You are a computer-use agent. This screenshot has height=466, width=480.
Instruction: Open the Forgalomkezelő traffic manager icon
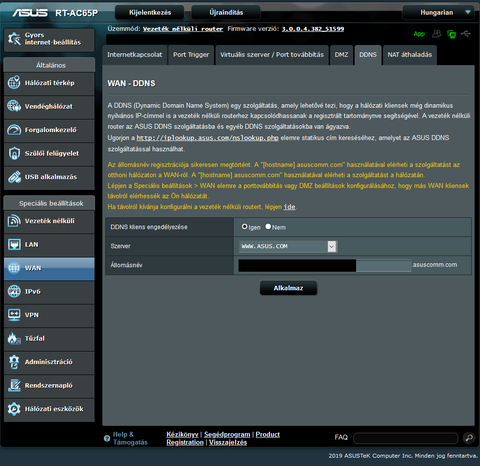[x=14, y=130]
